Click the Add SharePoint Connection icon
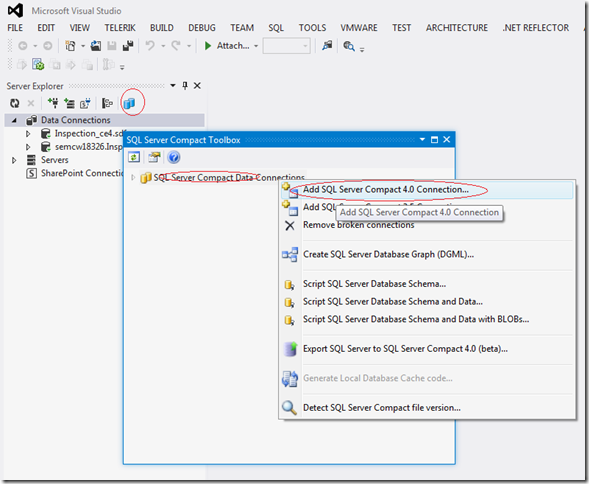 point(85,103)
